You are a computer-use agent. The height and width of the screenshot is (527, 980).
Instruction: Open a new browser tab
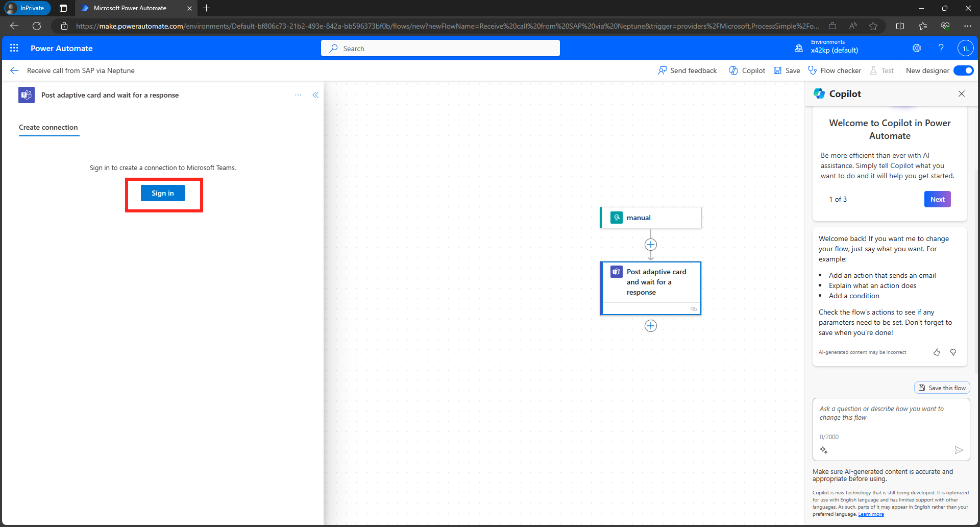207,8
